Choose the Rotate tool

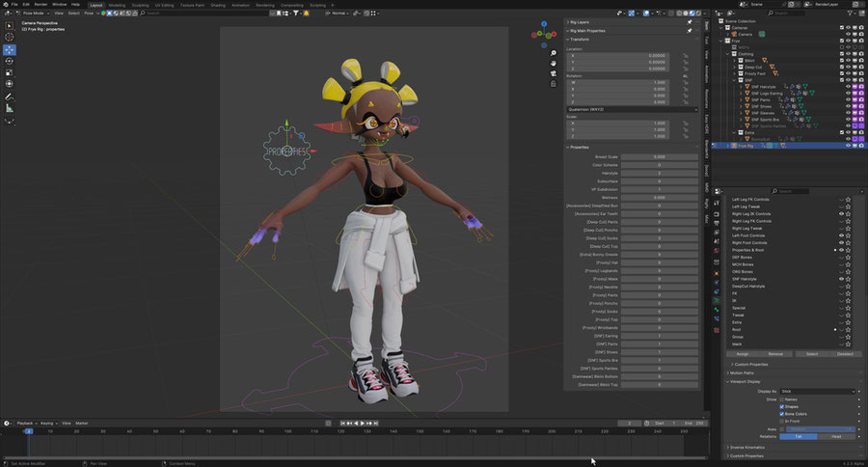(x=10, y=61)
